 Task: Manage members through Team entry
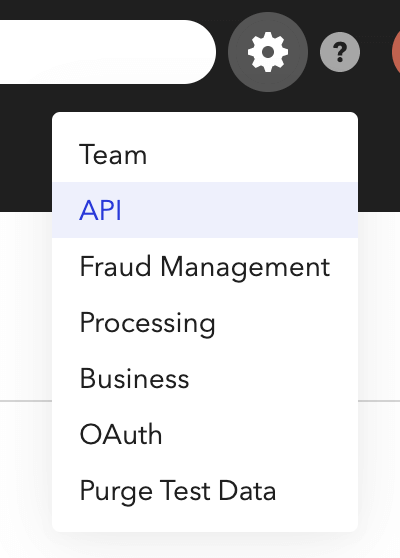click(x=205, y=154)
